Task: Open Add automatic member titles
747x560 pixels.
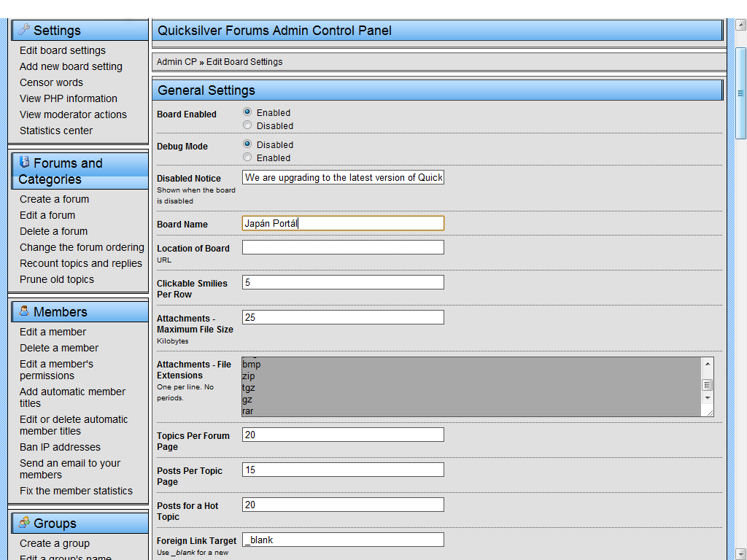Action: 72,397
